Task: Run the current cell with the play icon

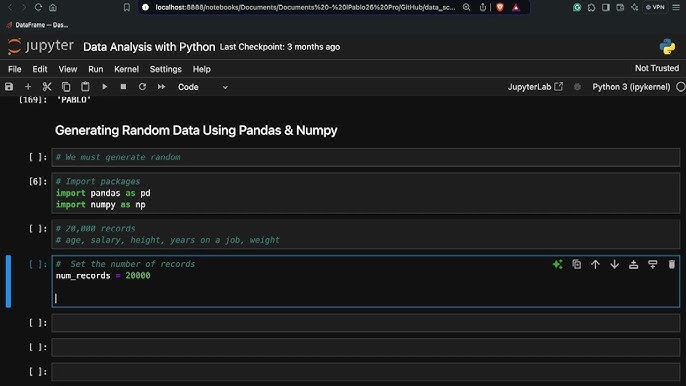Action: pyautogui.click(x=105, y=87)
